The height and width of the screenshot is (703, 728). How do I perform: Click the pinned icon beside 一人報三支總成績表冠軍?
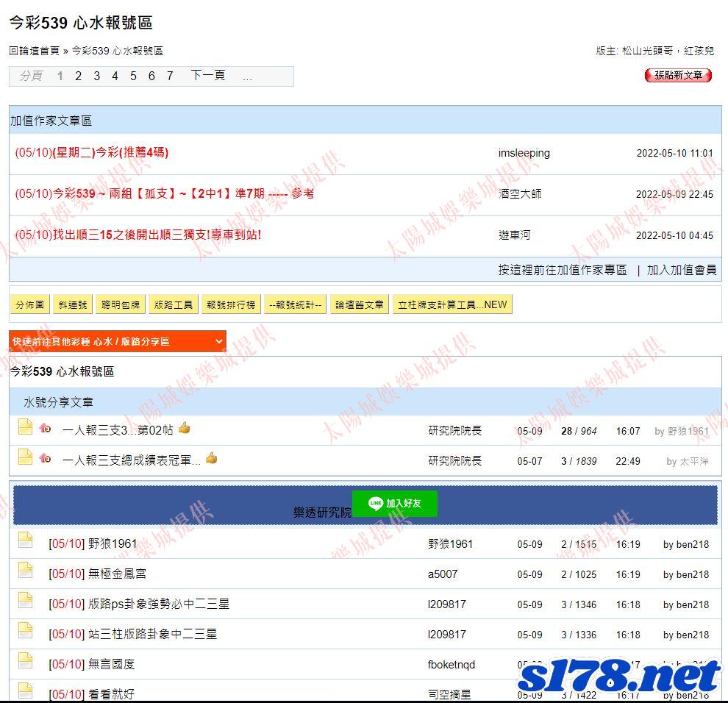point(45,458)
